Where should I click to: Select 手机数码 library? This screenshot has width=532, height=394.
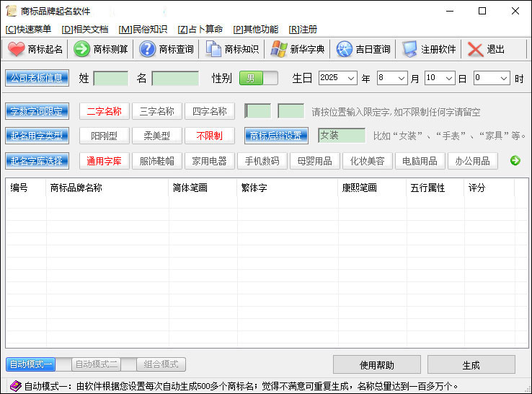pyautogui.click(x=262, y=161)
